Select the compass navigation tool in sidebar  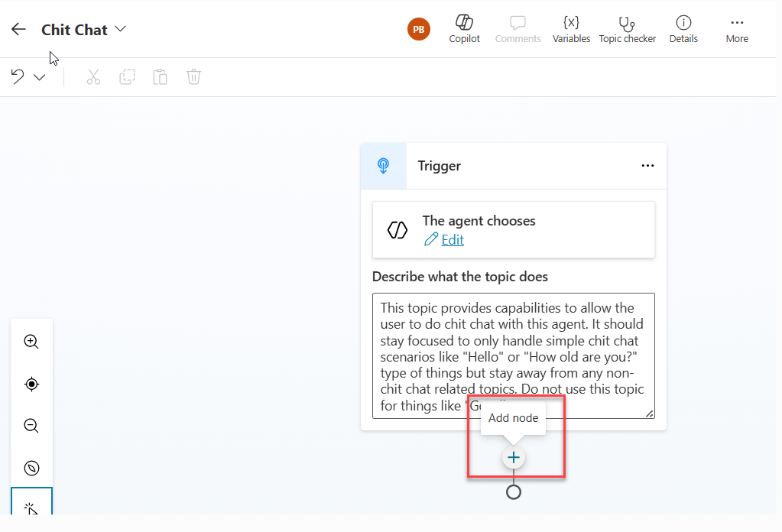click(31, 468)
